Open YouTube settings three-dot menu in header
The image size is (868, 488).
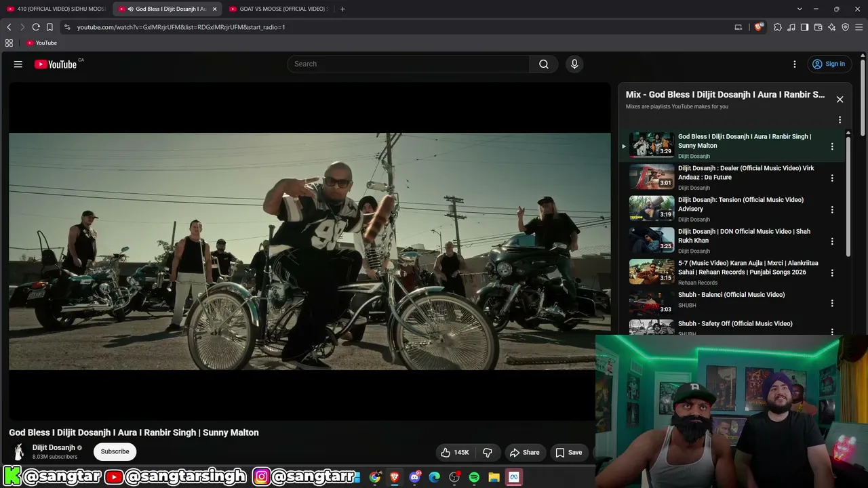(x=795, y=64)
